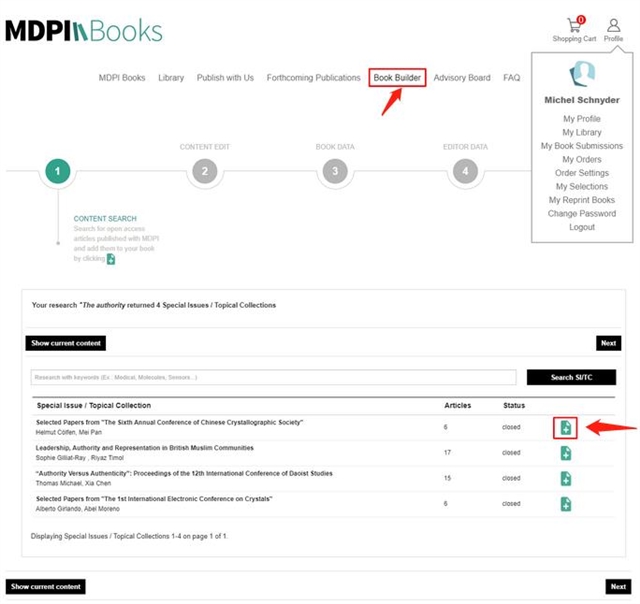
Task: Open the Shopping Cart icon
Action: [574, 26]
